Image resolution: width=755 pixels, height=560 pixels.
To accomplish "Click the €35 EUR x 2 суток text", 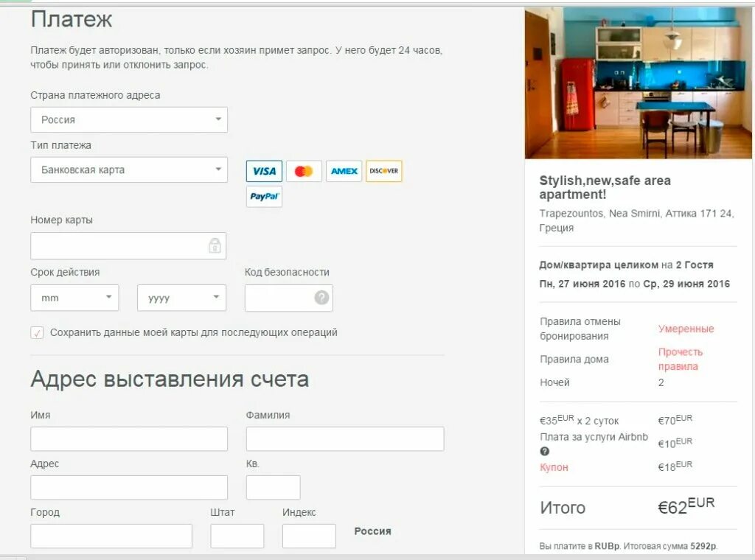I will [x=580, y=420].
